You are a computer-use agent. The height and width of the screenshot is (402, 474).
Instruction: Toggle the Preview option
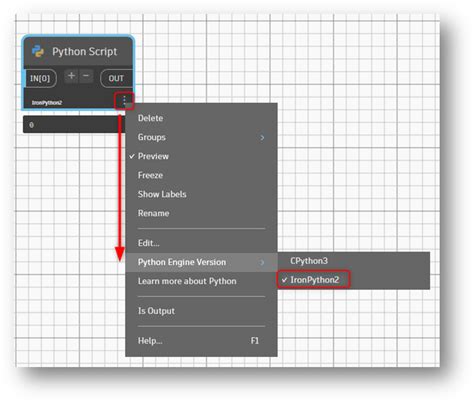click(201, 156)
